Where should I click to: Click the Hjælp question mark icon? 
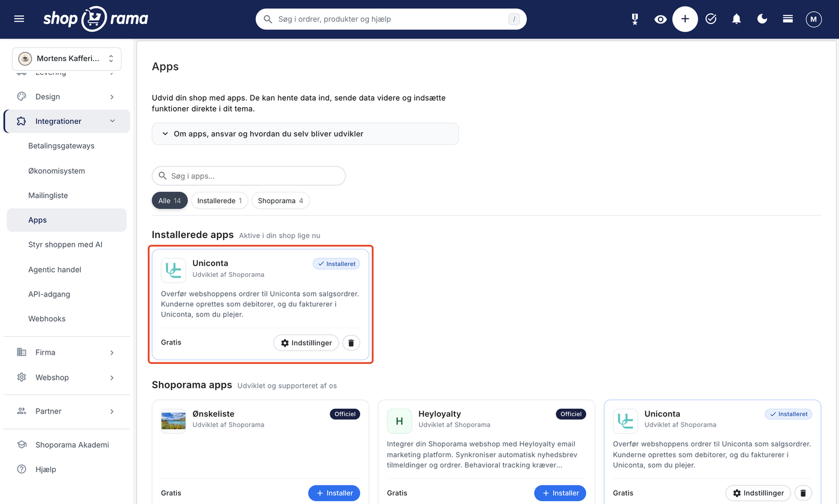coord(22,469)
